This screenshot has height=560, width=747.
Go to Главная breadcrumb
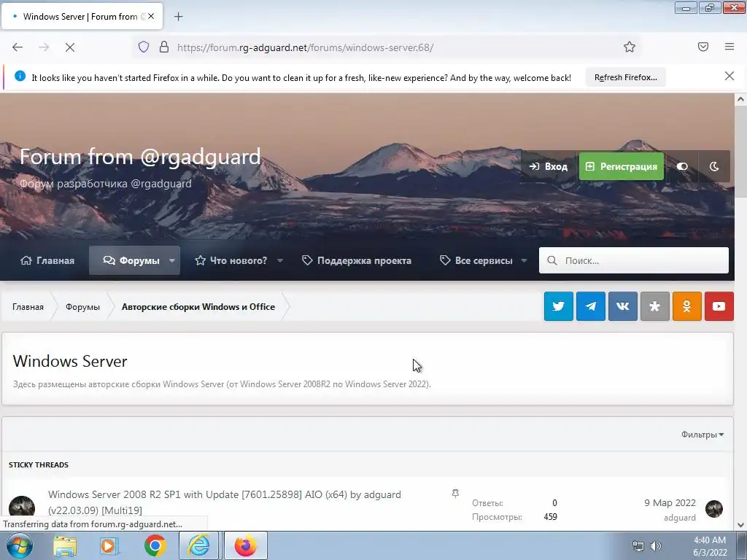tap(28, 307)
